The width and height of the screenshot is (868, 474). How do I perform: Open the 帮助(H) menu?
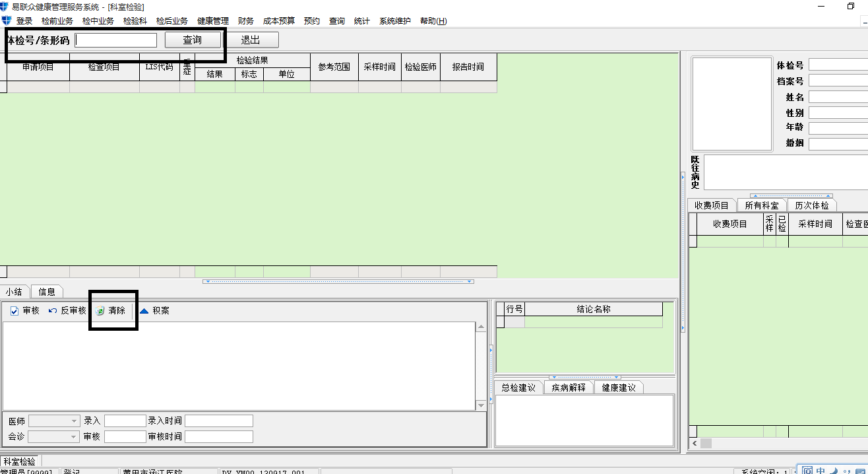(433, 21)
